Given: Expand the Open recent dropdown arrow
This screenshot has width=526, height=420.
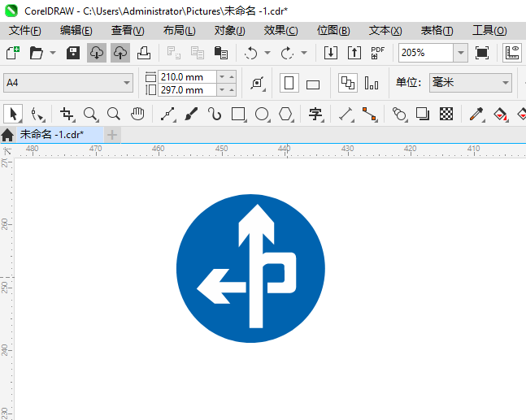Looking at the screenshot, I should [53, 53].
